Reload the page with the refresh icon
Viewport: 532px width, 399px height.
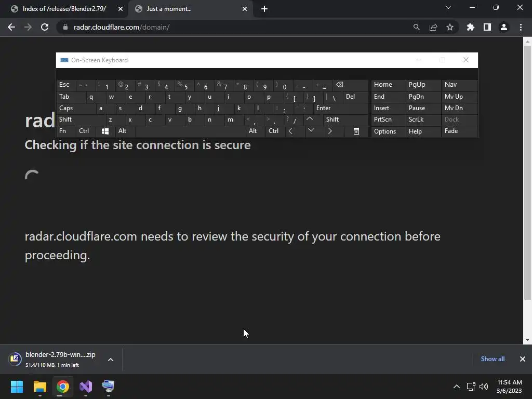click(x=45, y=27)
